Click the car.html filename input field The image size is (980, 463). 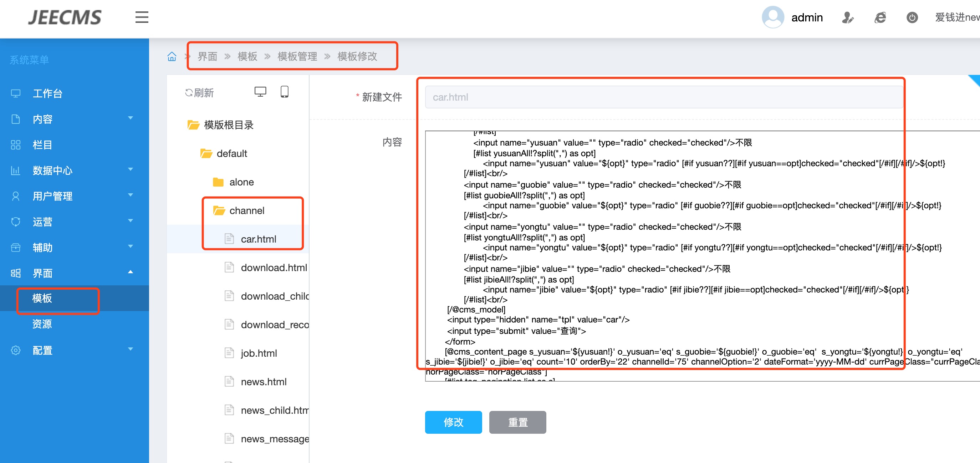pos(663,97)
